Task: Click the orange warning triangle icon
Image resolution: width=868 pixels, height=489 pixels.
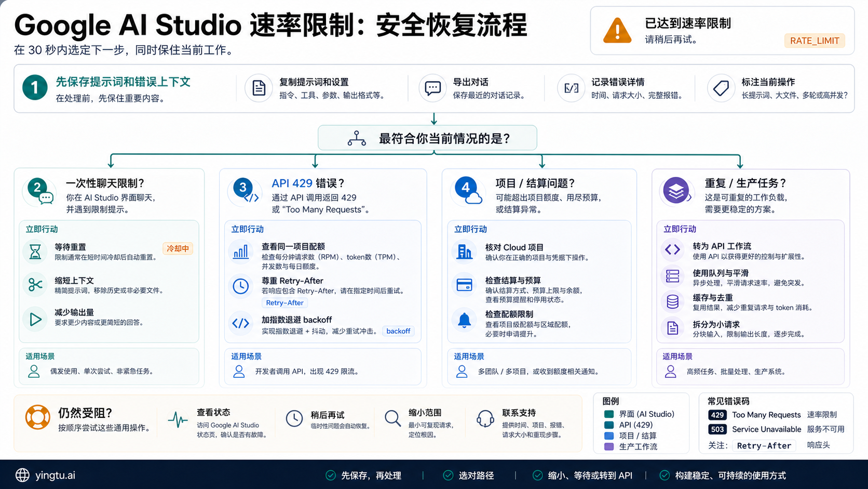Action: pyautogui.click(x=617, y=31)
